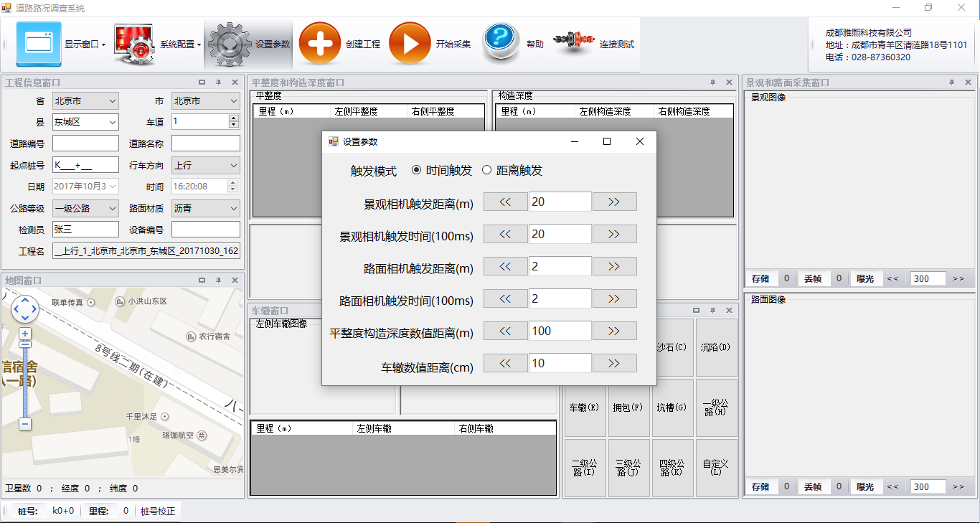Increase 路面相机触发距离 with >> button

point(614,266)
